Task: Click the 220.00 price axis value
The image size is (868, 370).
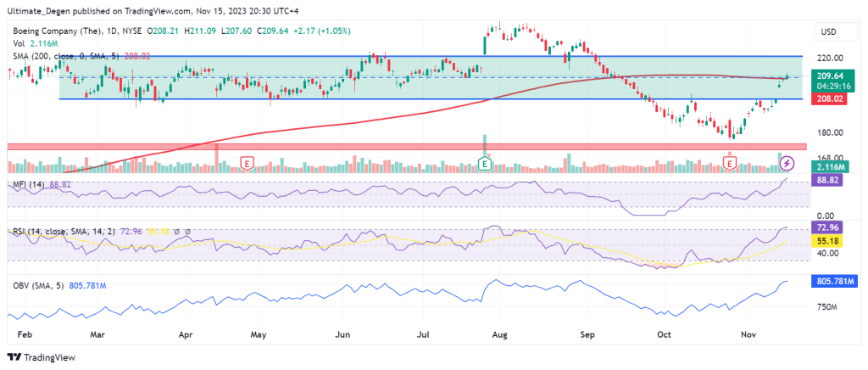Action: point(831,58)
